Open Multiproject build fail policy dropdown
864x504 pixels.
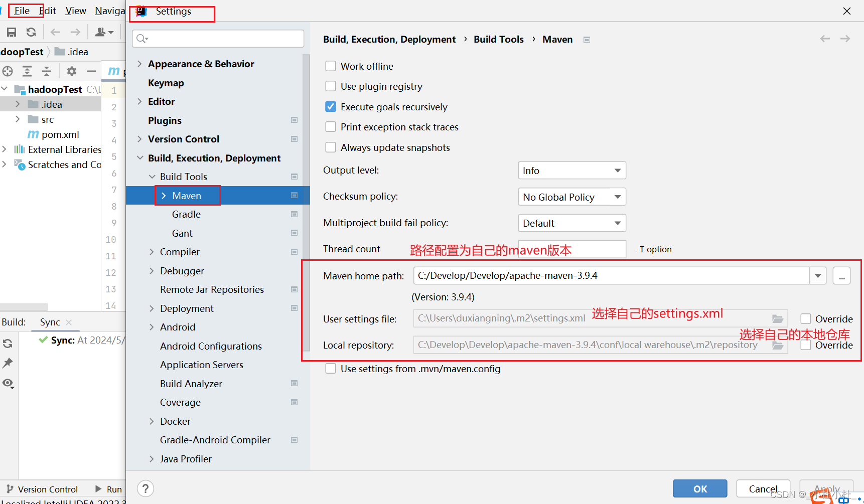[x=572, y=223]
